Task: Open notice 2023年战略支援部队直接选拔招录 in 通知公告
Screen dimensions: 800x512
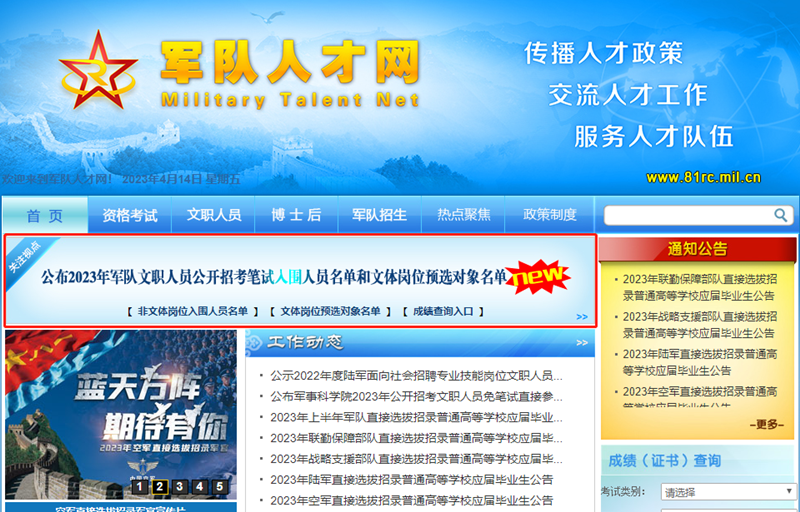Action: [x=699, y=325]
